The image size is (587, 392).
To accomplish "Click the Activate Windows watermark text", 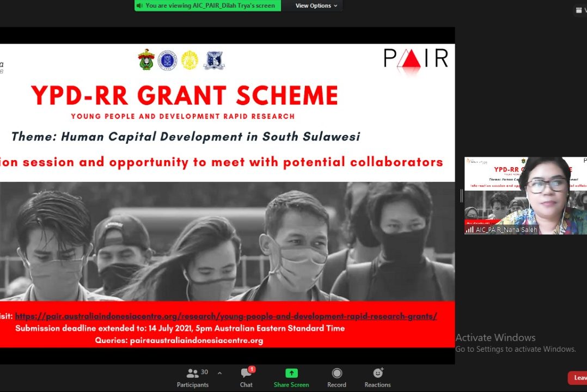I will click(x=496, y=338).
